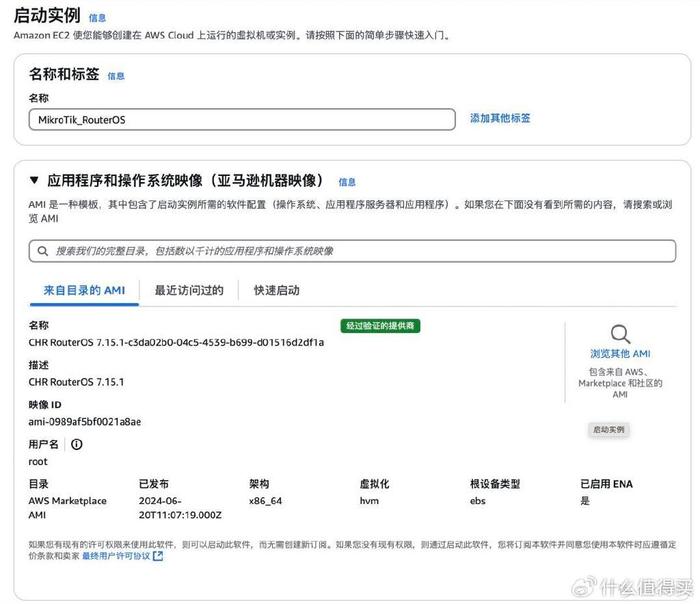The height and width of the screenshot is (604, 700).
Task: Click the 已启用 ENA value 是
Action: click(x=585, y=501)
